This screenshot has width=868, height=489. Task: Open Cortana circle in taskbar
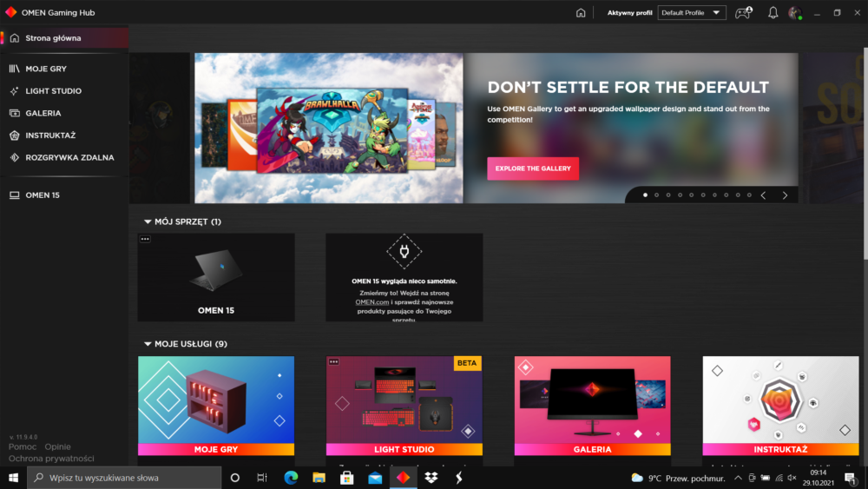pos(234,478)
